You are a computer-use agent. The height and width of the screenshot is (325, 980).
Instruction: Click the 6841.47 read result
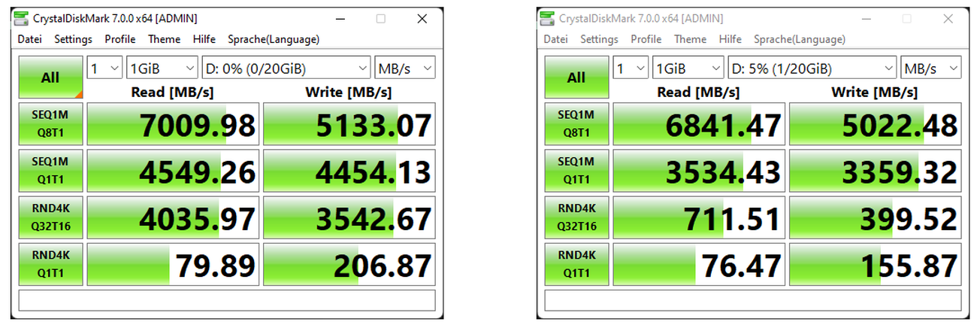coord(699,124)
